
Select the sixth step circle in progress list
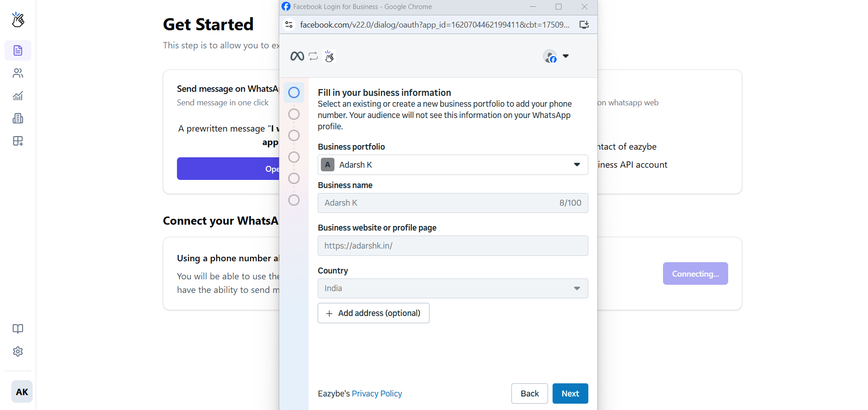click(x=294, y=200)
